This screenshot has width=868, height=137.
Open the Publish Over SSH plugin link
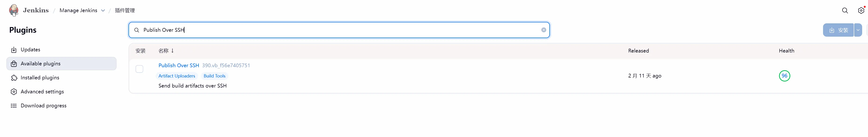pos(179,66)
